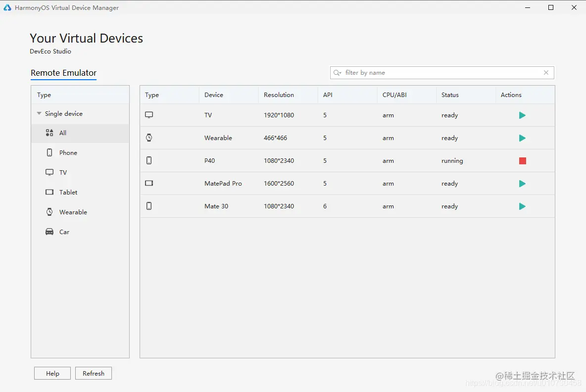Click the MatePad Pro row tablet icon
586x392 pixels.
(149, 183)
